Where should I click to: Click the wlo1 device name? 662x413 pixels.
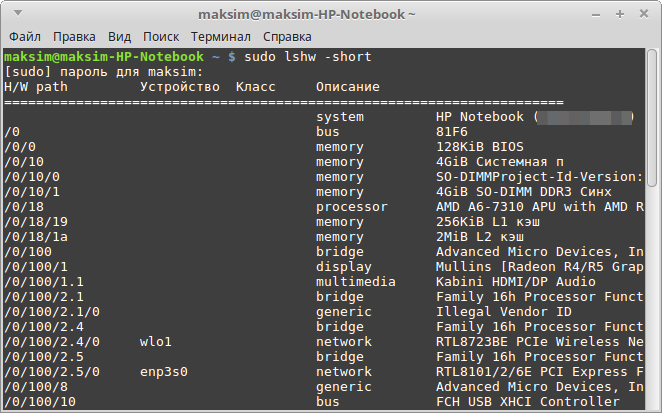coord(156,342)
